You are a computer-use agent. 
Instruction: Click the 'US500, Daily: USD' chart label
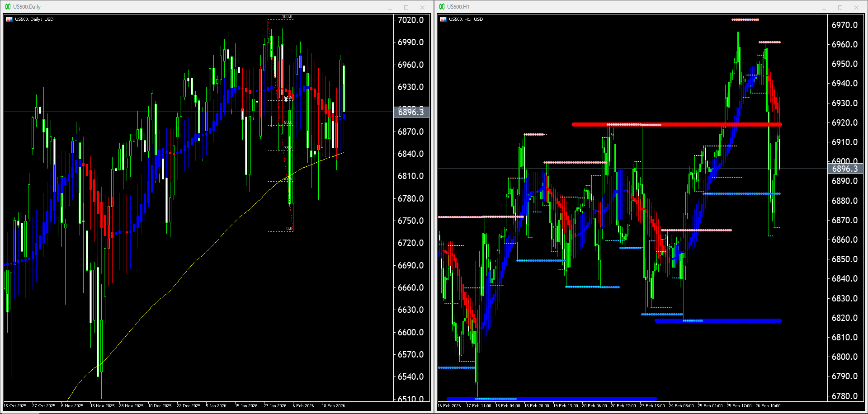(34, 19)
